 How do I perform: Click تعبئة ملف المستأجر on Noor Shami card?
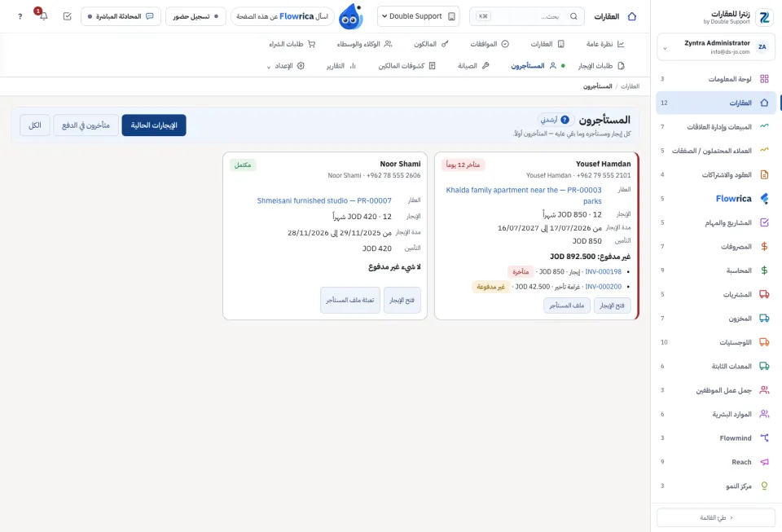[350, 300]
